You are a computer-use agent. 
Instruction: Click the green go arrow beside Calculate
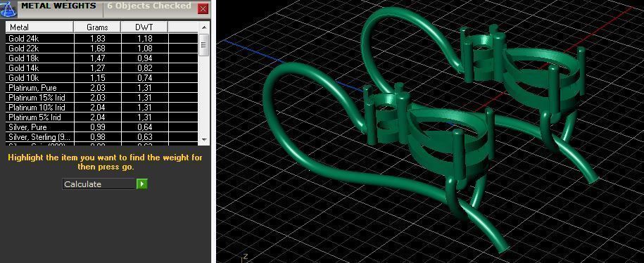click(x=141, y=184)
